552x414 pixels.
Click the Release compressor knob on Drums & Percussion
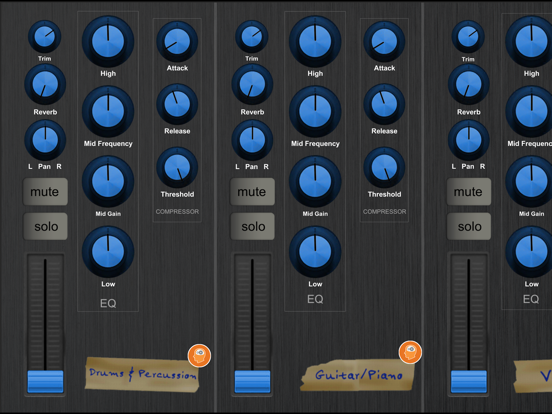tap(177, 104)
